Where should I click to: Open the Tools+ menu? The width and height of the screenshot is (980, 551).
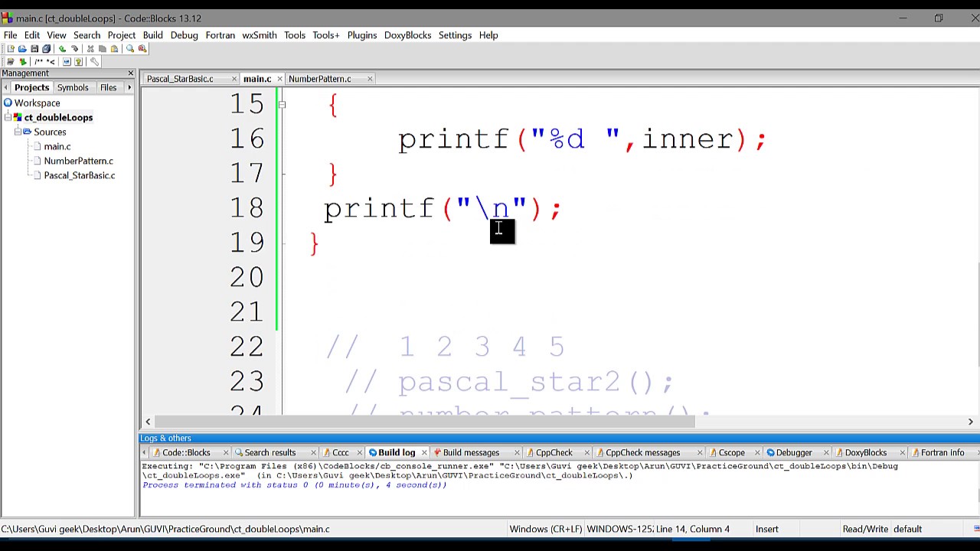[x=325, y=35]
